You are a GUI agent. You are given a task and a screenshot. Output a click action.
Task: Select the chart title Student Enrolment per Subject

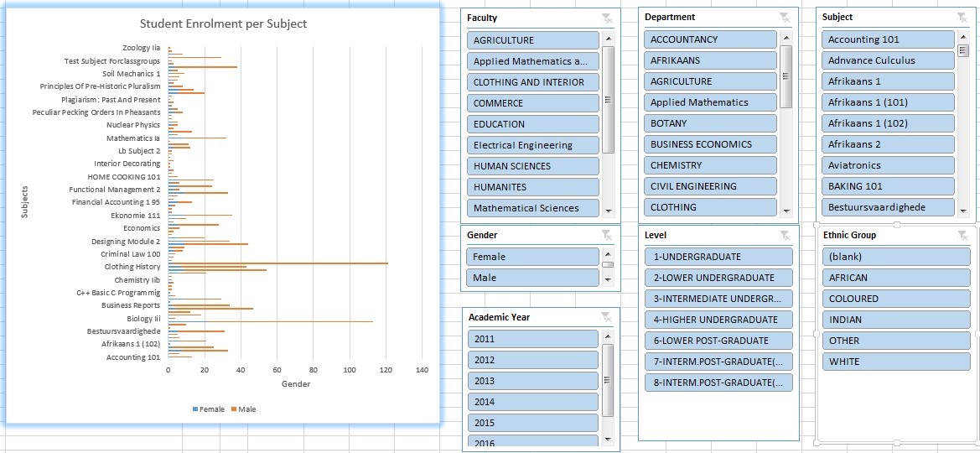coord(223,23)
